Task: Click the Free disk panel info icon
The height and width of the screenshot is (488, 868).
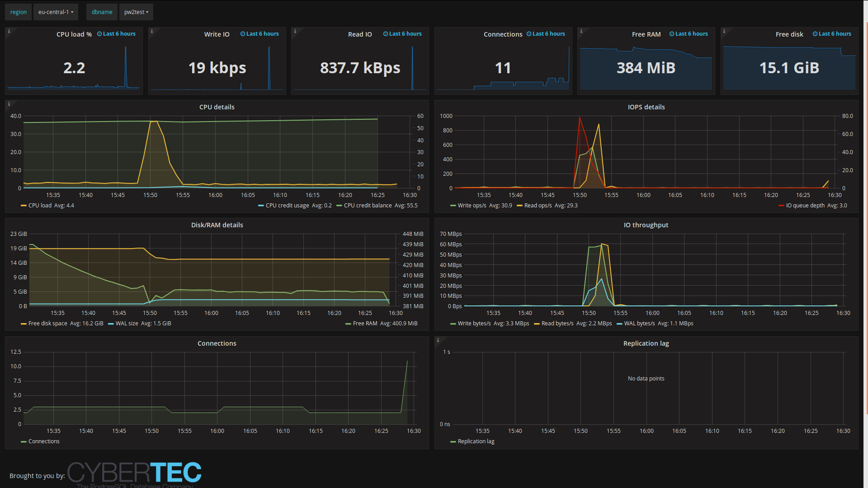Action: (x=724, y=31)
